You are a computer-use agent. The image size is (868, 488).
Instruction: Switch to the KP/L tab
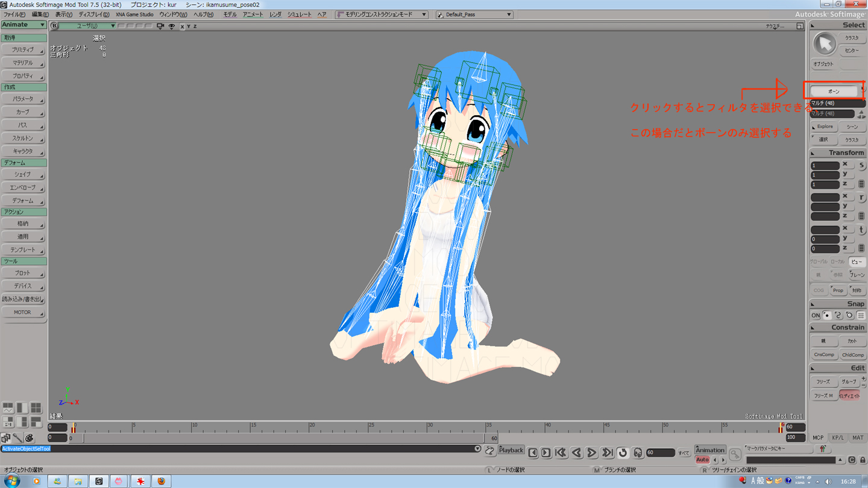[x=838, y=438]
